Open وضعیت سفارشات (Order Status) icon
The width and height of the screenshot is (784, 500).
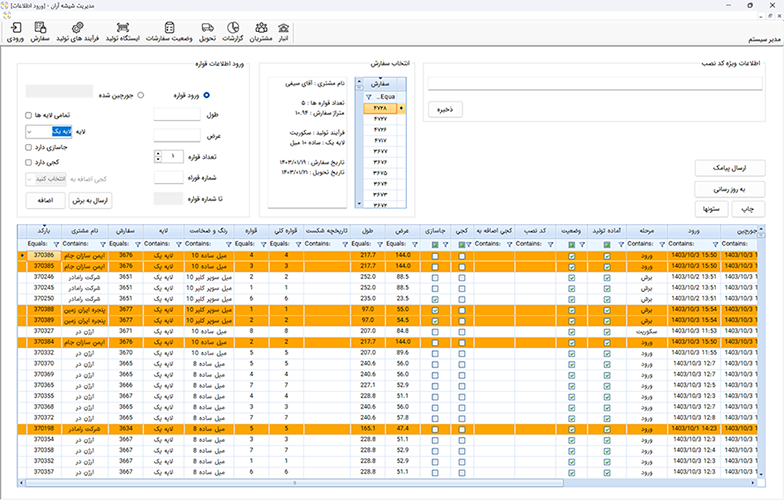[170, 32]
